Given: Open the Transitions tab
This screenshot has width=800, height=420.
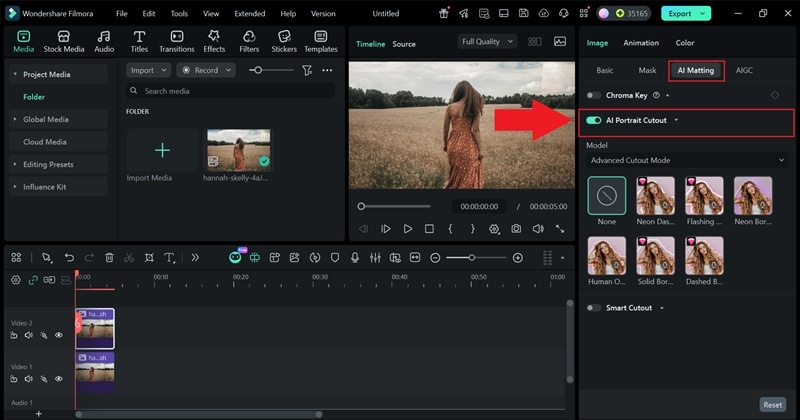Looking at the screenshot, I should click(x=177, y=41).
